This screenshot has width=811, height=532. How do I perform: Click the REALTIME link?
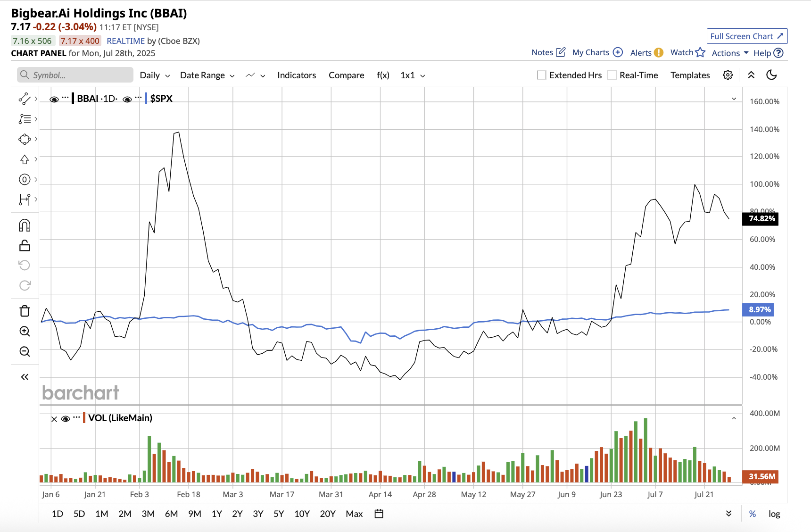click(126, 41)
